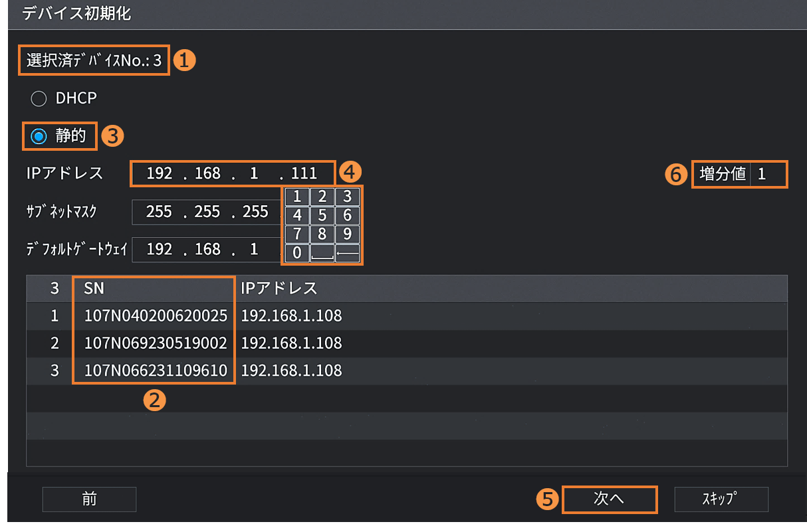This screenshot has width=807, height=532.
Task: Click the 前 (Previous) button
Action: 89,499
